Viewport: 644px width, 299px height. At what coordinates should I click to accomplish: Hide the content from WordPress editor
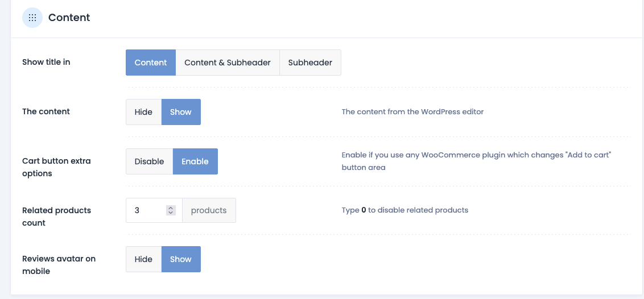click(x=143, y=112)
